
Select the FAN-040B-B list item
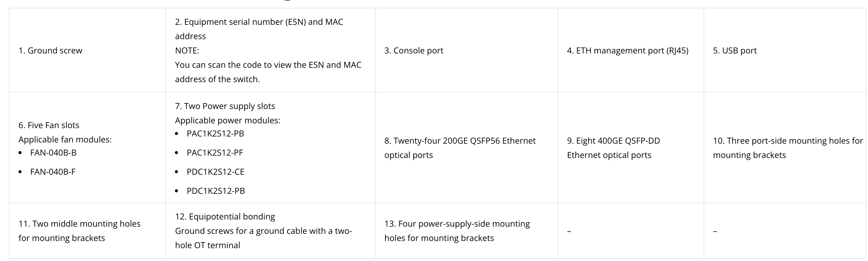click(x=53, y=153)
